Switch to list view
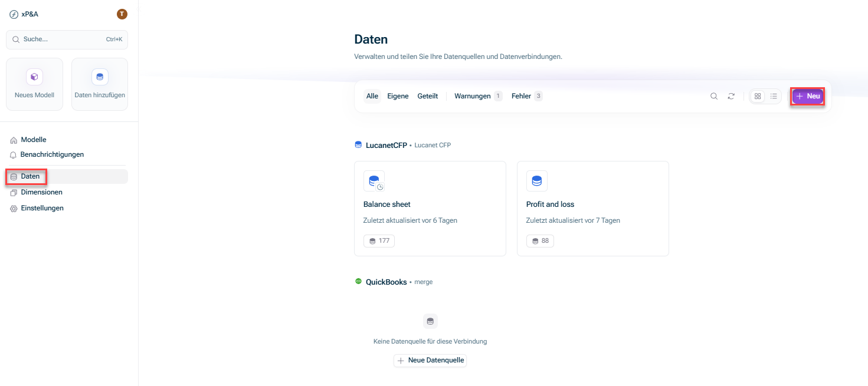The height and width of the screenshot is (386, 868). pyautogui.click(x=774, y=96)
